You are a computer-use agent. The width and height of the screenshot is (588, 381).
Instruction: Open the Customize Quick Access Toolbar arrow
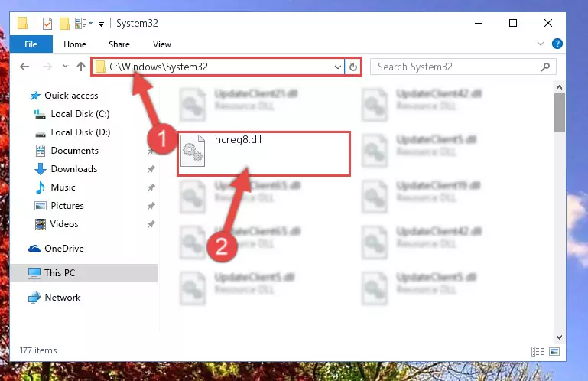(x=101, y=24)
